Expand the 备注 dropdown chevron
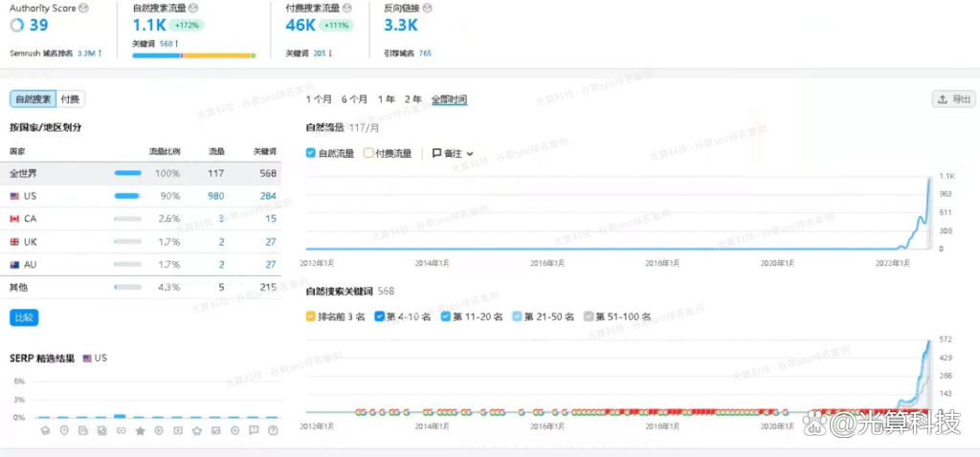Screen dimensions: 980x457 (x=470, y=154)
